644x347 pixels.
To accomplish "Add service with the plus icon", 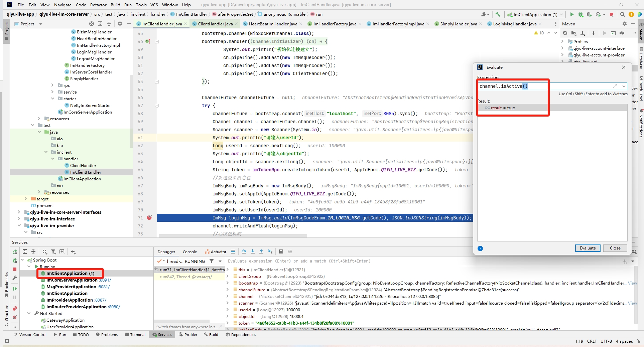I will click(x=73, y=251).
